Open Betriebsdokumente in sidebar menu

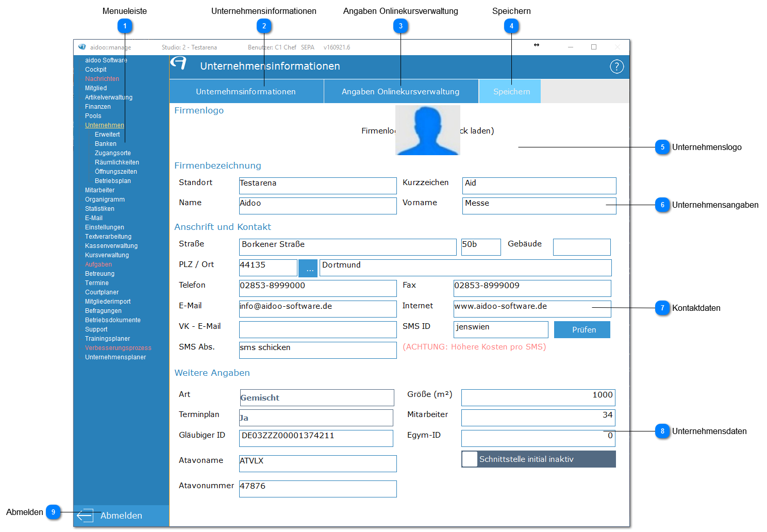pos(113,320)
